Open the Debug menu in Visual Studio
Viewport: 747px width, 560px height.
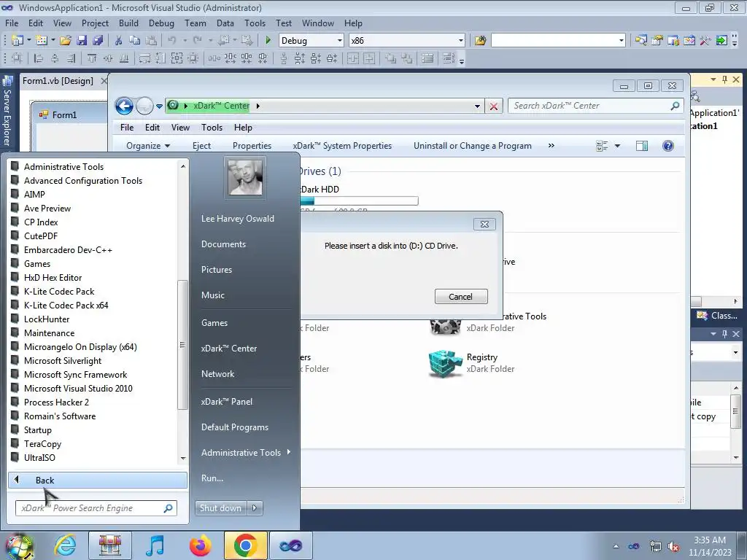tap(161, 23)
